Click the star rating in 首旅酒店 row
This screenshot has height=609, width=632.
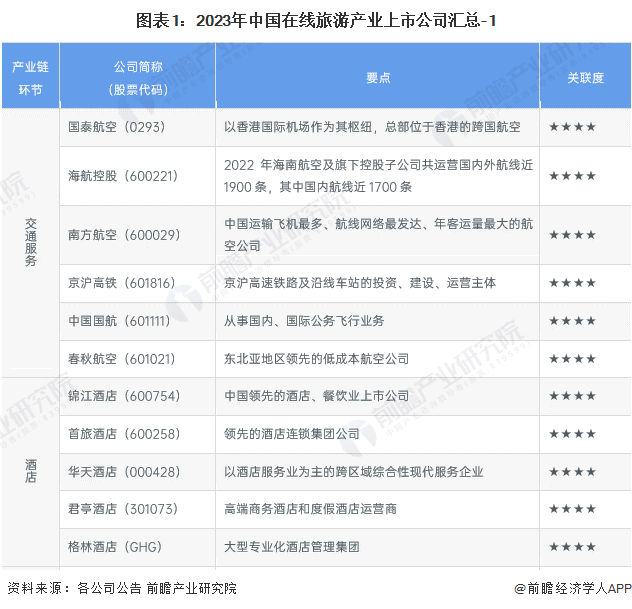point(572,434)
